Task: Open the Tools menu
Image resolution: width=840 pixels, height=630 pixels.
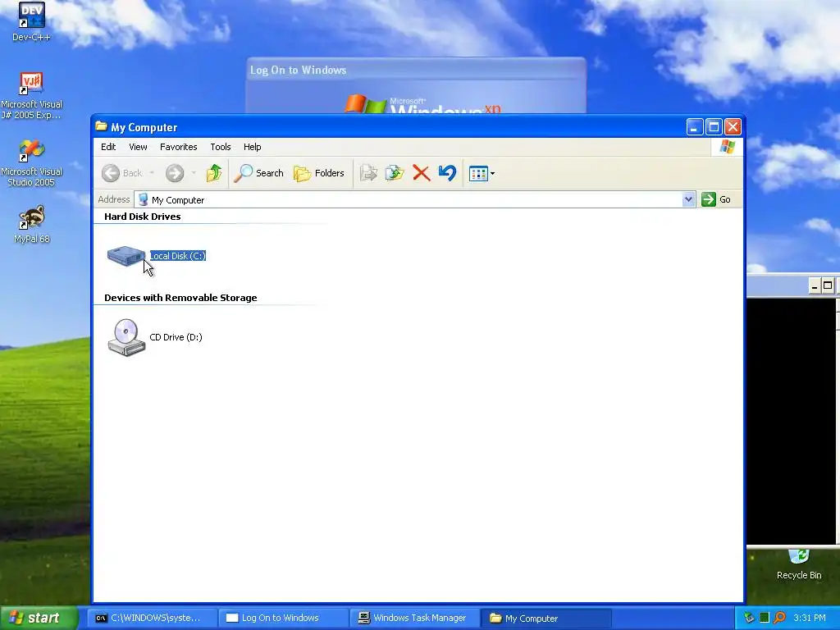Action: coord(220,147)
